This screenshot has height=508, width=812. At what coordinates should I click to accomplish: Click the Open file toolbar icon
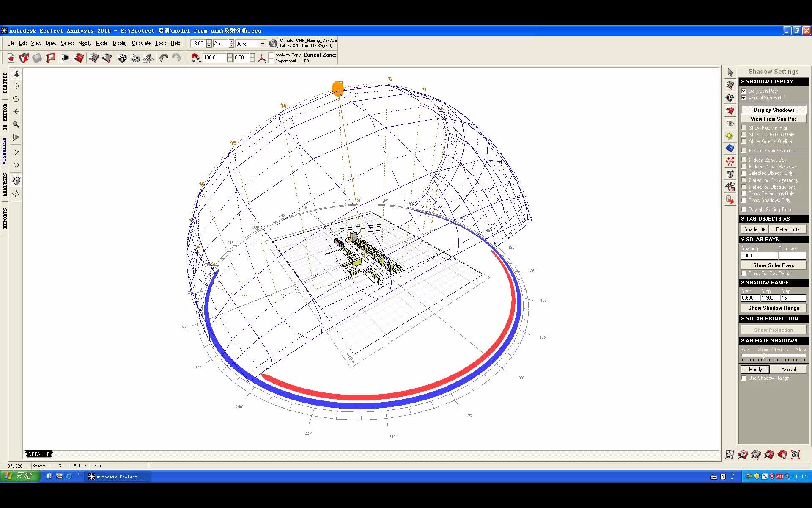point(24,58)
